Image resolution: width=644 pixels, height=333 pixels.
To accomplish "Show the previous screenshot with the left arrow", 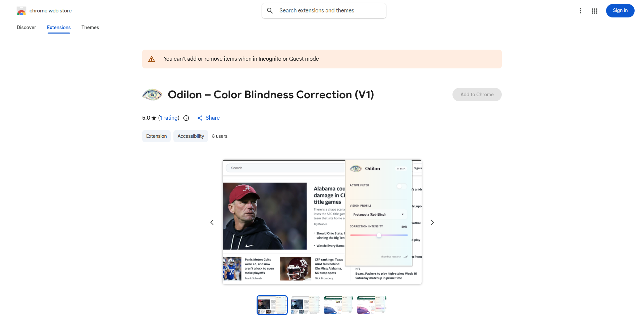I will pyautogui.click(x=212, y=222).
